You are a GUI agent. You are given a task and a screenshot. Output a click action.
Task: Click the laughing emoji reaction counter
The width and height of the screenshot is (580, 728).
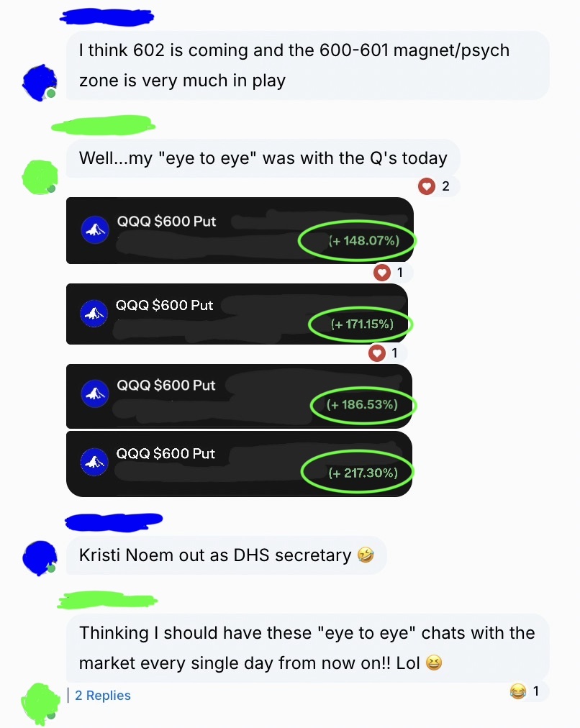click(527, 691)
